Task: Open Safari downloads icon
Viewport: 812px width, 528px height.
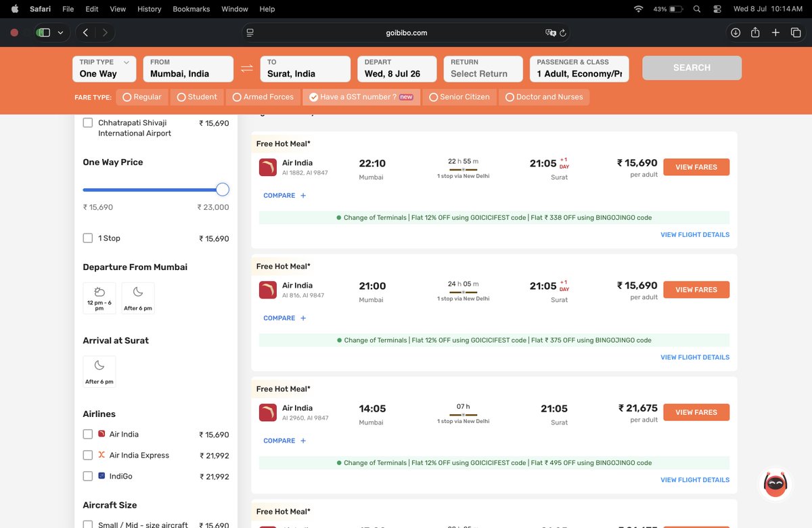Action: coord(736,32)
